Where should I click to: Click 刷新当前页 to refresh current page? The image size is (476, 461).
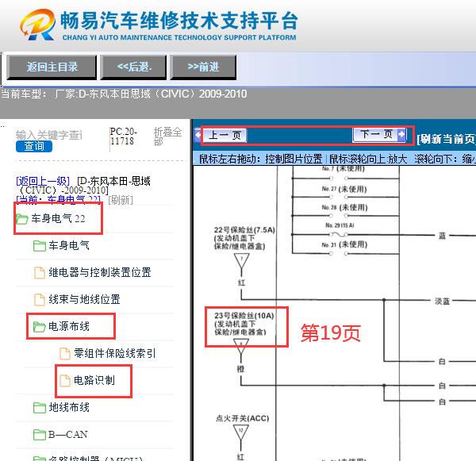(446, 139)
